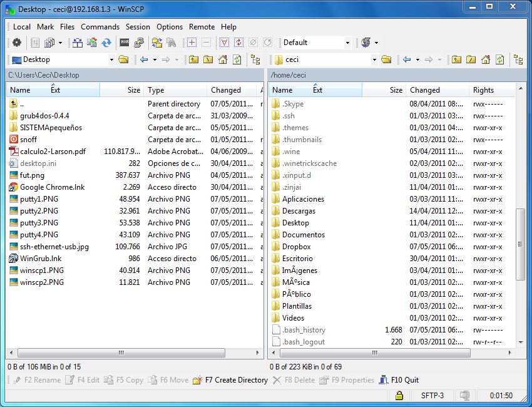This screenshot has width=532, height=407.
Task: Click the Open in PuTTY icon
Action: click(x=138, y=43)
